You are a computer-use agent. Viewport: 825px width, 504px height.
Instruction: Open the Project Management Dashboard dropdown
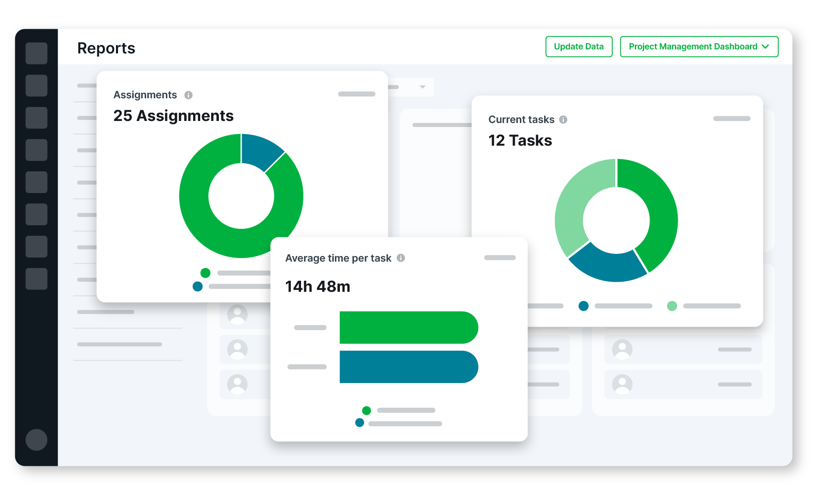(698, 47)
